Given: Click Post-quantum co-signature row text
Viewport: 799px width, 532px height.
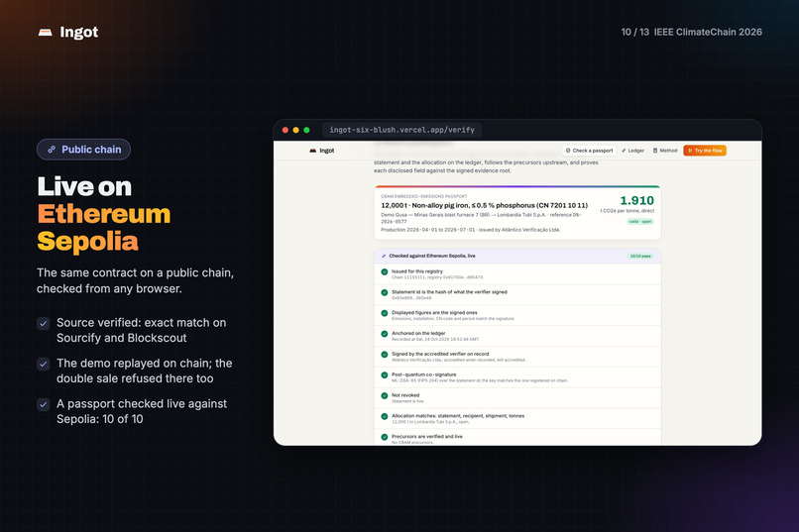Looking at the screenshot, I should 423,374.
